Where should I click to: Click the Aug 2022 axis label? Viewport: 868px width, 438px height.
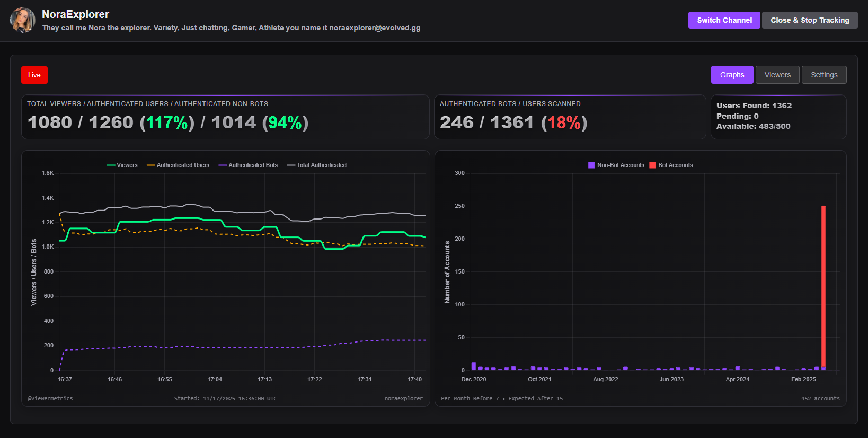click(x=605, y=379)
